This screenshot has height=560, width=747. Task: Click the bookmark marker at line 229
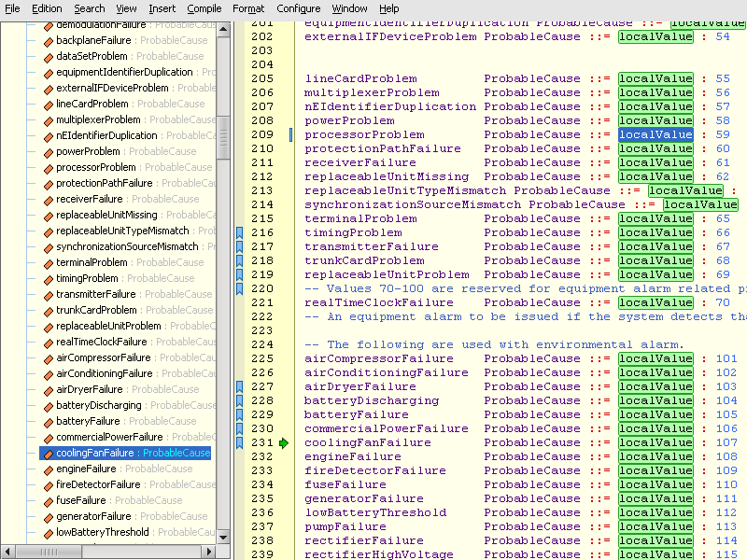pos(240,414)
